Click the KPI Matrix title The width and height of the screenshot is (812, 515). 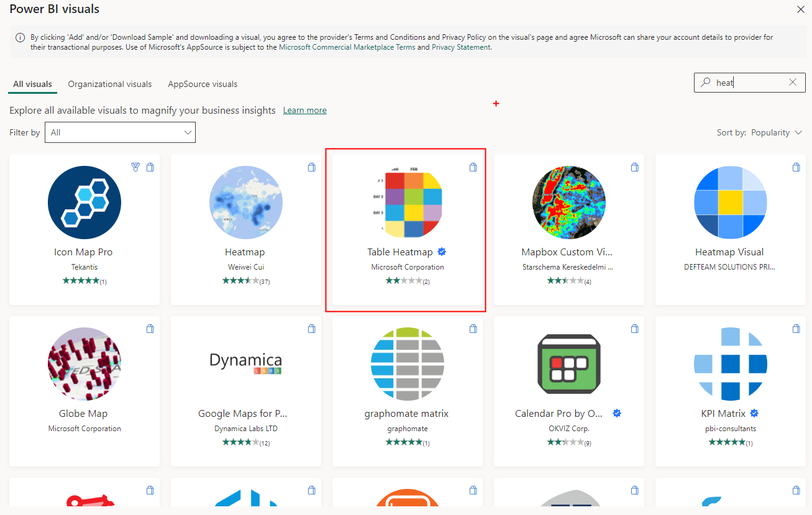point(723,414)
